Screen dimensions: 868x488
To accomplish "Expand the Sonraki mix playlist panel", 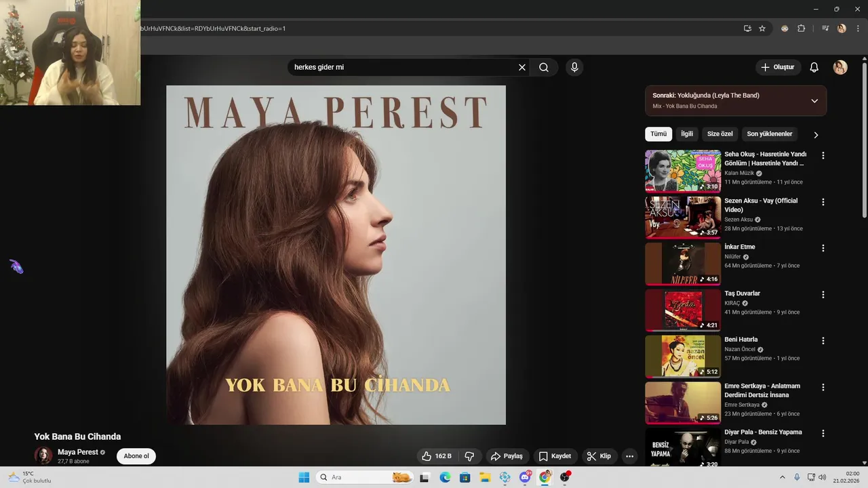I will coord(814,100).
